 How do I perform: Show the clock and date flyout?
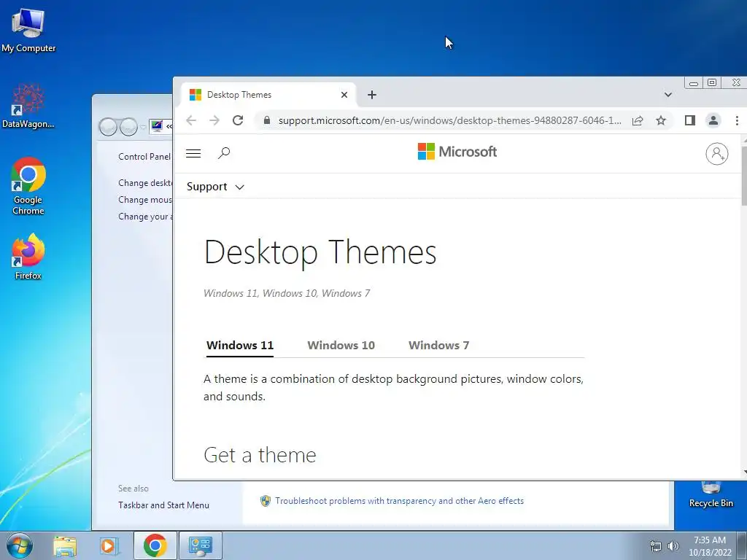[x=710, y=546]
